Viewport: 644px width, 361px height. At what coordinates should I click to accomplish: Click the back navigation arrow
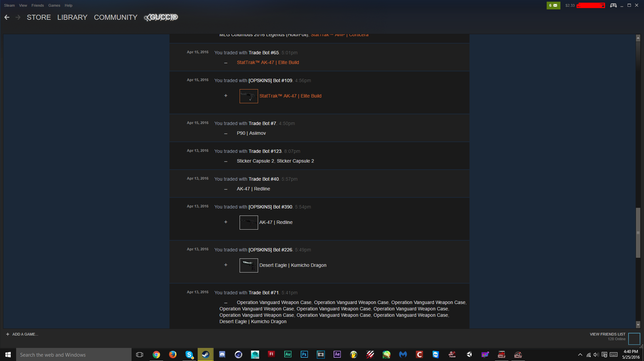7,17
